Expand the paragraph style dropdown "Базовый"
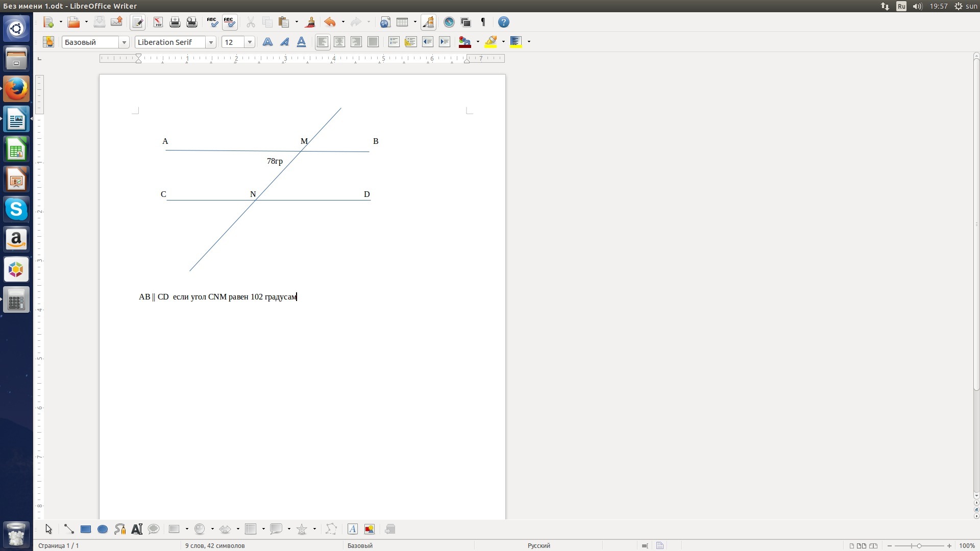The height and width of the screenshot is (551, 980). 124,42
